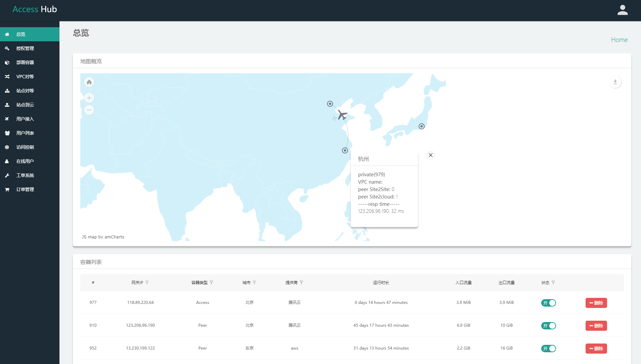641x364 pixels.
Task: Click the person icon for 在线用户
Action: pyautogui.click(x=7, y=161)
